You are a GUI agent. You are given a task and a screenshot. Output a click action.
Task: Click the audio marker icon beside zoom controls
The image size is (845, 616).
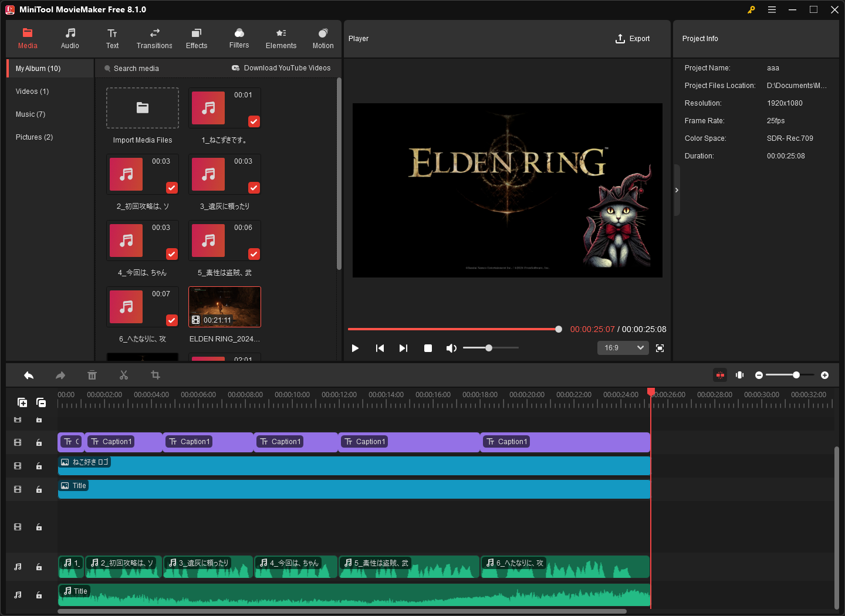point(740,375)
